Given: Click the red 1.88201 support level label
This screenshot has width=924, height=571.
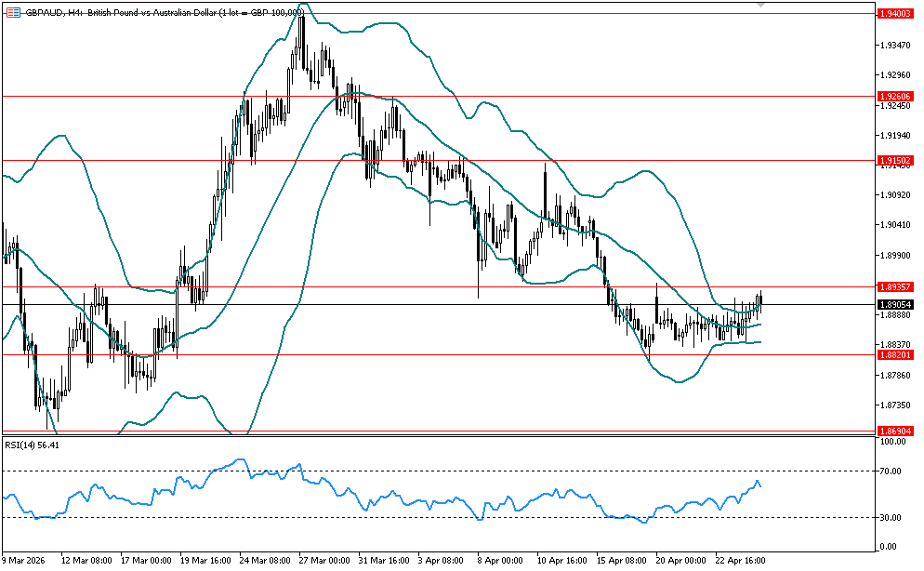Looking at the screenshot, I should 894,354.
